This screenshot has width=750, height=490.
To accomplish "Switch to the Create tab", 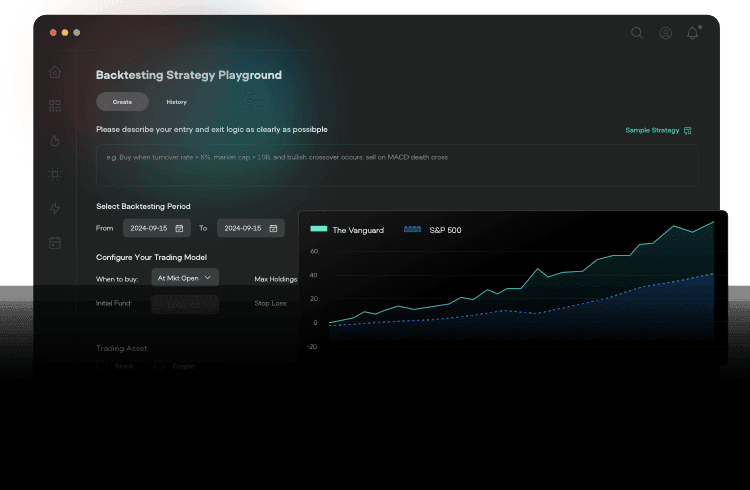I will click(122, 102).
